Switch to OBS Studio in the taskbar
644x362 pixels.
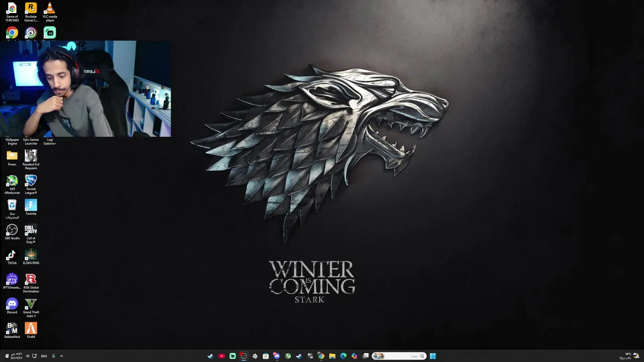[244, 356]
